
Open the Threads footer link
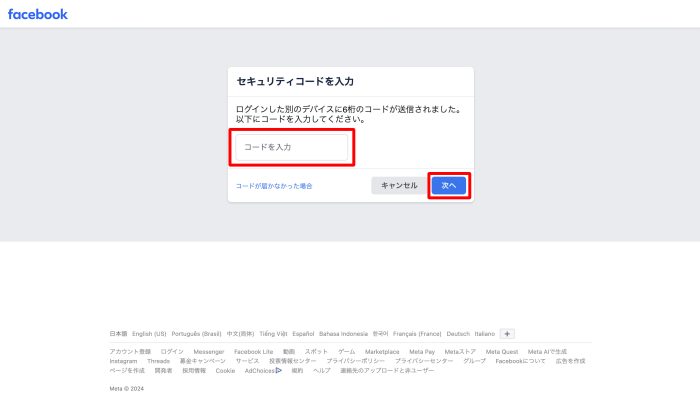click(158, 361)
